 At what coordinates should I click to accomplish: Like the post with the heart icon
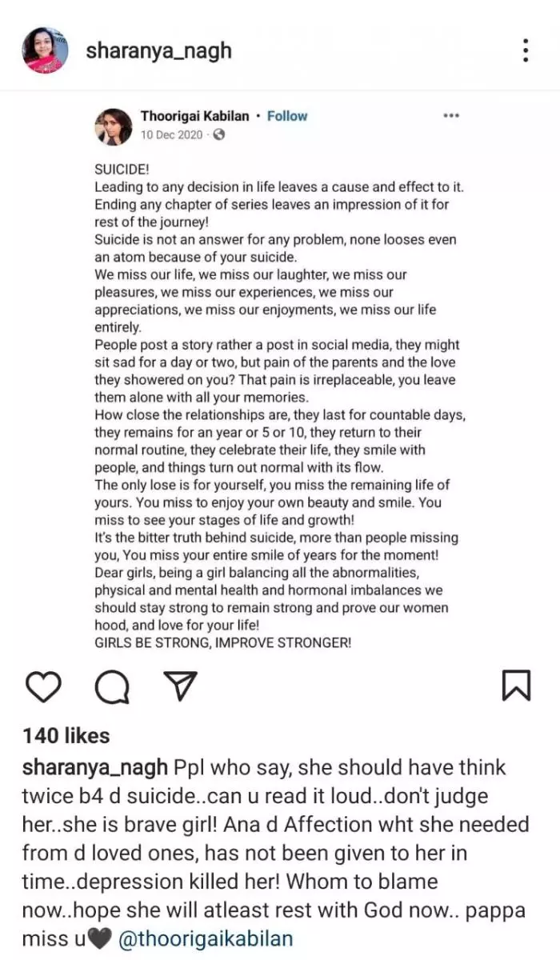point(43,686)
